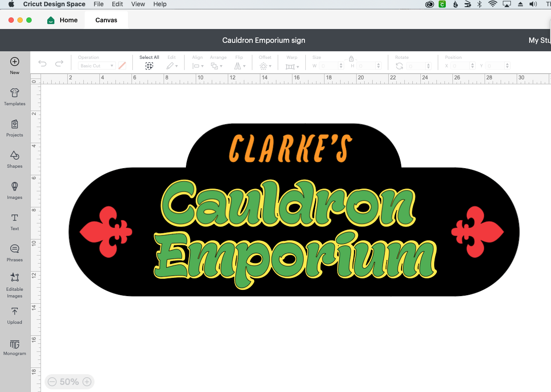Screen dimensions: 551x392
Task: Click My Stuff in the header
Action: [x=539, y=40]
